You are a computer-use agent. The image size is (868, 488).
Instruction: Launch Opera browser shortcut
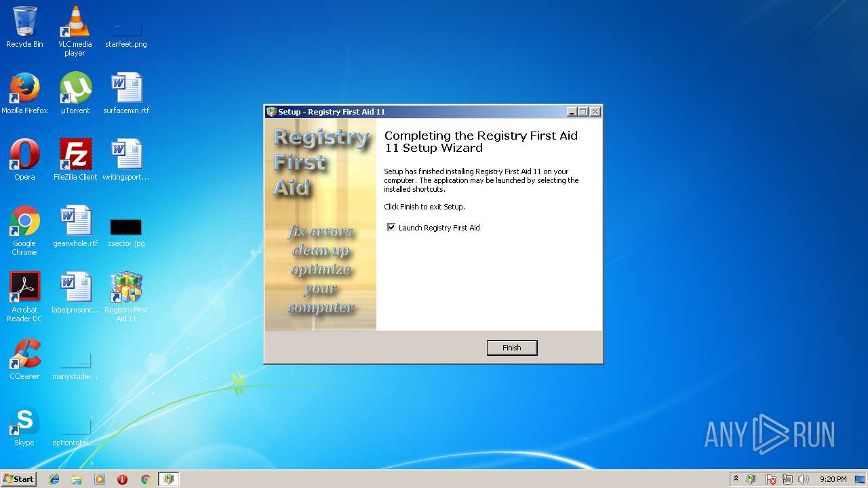tap(24, 160)
